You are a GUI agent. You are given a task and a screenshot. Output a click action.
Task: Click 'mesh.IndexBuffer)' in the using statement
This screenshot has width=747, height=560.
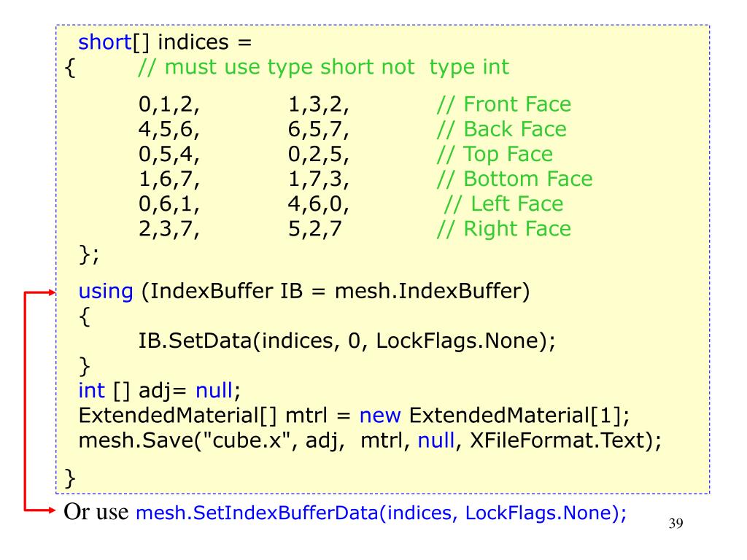[432, 291]
